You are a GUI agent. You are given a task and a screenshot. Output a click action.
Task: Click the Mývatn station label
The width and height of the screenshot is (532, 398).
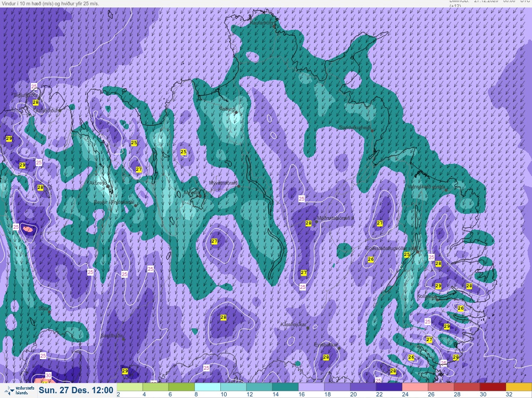tap(191, 193)
